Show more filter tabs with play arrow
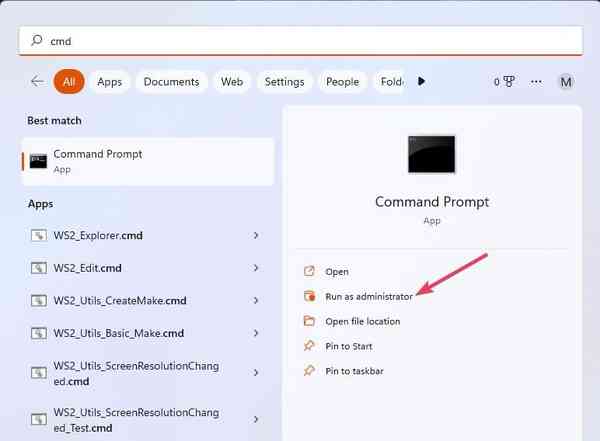The width and height of the screenshot is (600, 441). pyautogui.click(x=422, y=82)
